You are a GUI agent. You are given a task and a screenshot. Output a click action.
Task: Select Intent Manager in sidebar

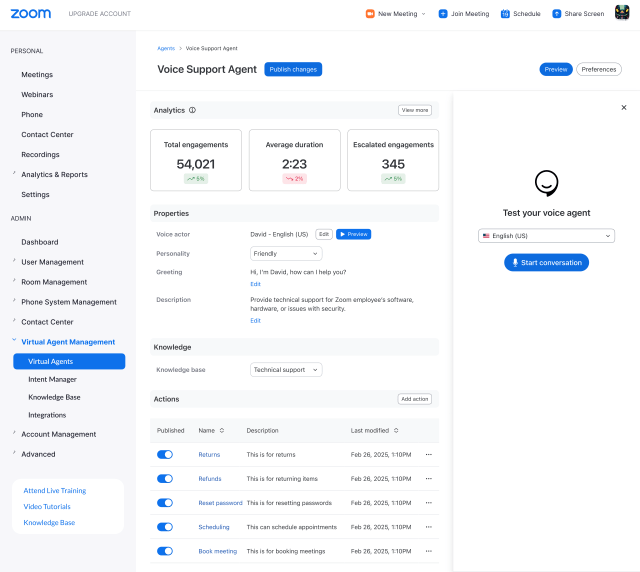click(52, 379)
